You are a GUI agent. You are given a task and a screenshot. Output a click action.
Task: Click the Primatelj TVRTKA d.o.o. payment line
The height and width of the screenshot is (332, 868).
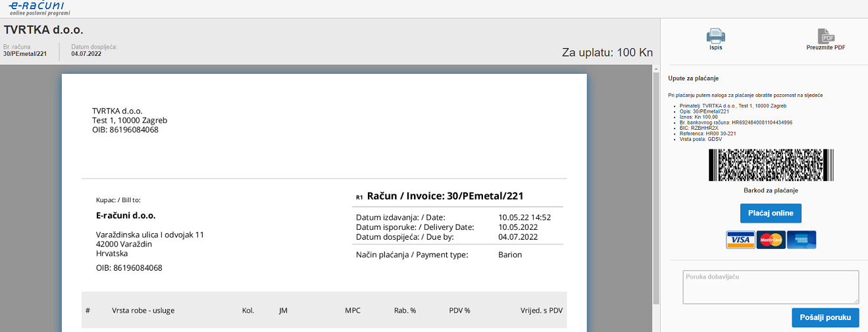[x=733, y=105]
